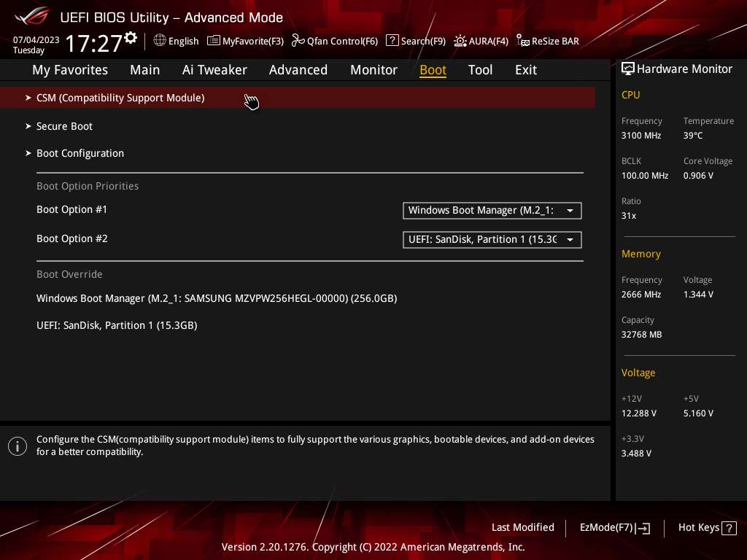
Task: Click the 2666 MHz memory frequency value
Action: pos(640,295)
